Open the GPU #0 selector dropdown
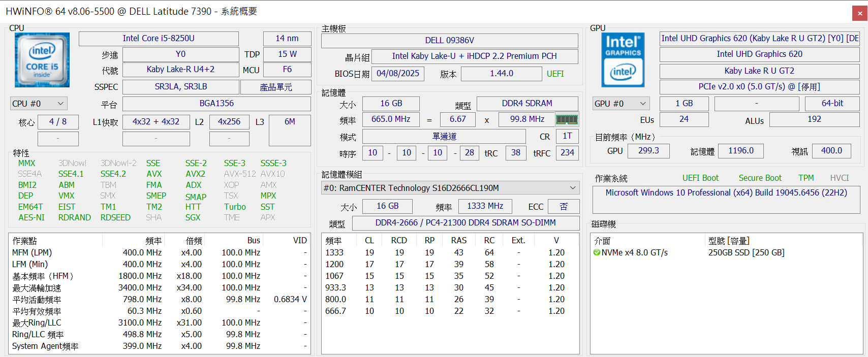Image resolution: width=868 pixels, height=357 pixels. [621, 104]
